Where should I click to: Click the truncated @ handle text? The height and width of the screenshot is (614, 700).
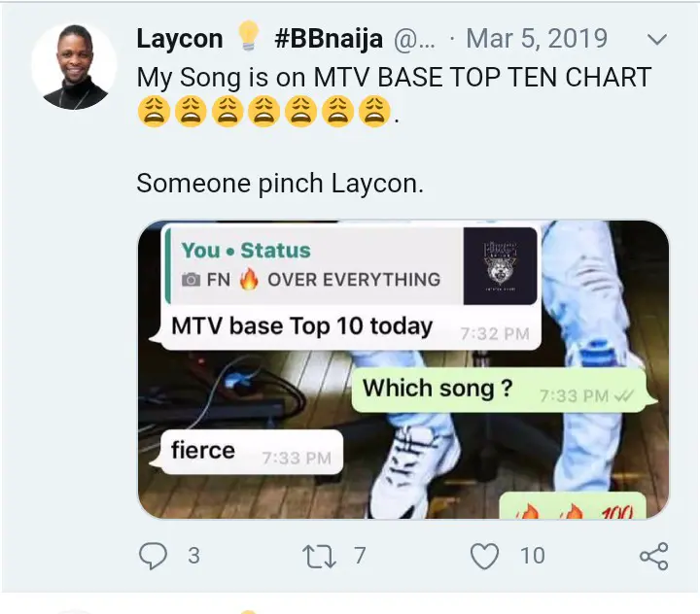click(x=414, y=39)
